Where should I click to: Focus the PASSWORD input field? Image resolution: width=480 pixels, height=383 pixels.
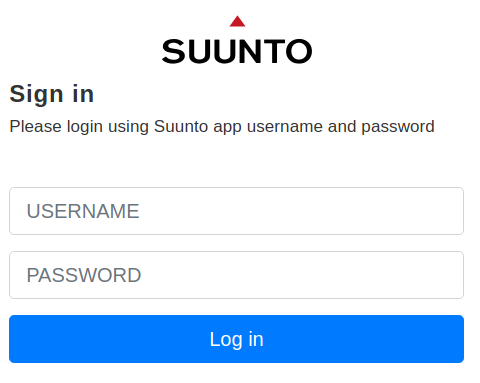click(236, 275)
